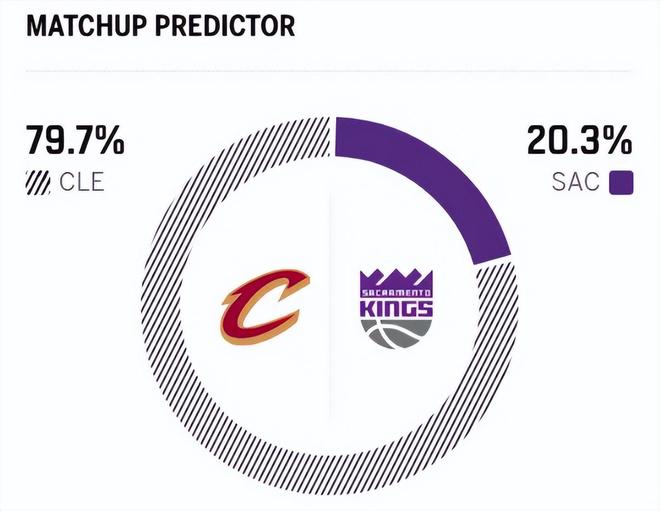Image resolution: width=660 pixels, height=511 pixels.
Task: Click the dotted line under the heading
Action: point(330,71)
